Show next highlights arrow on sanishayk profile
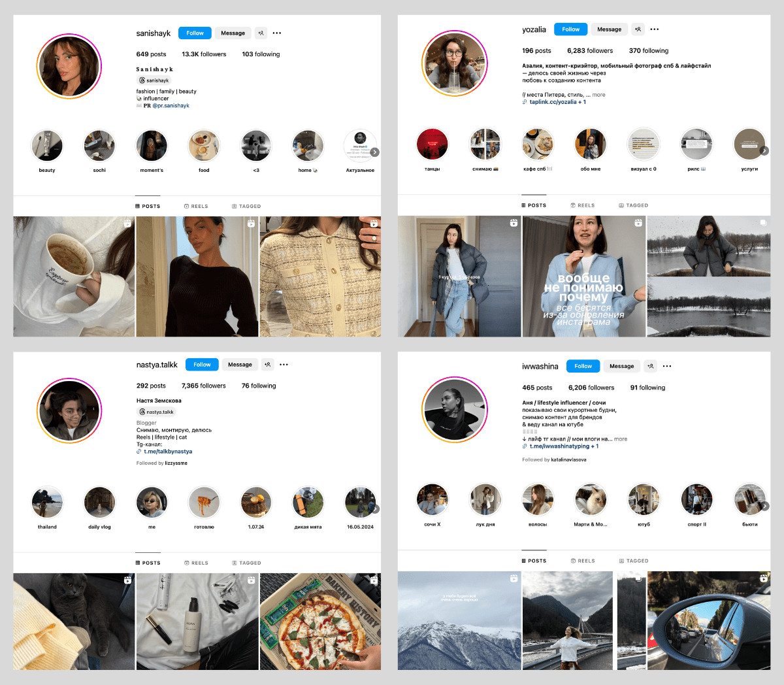The height and width of the screenshot is (685, 784). click(375, 152)
